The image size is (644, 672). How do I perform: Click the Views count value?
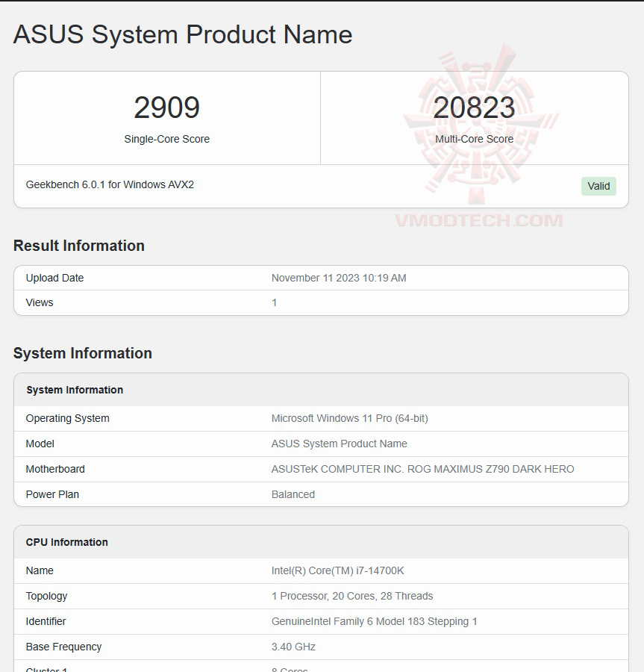274,302
